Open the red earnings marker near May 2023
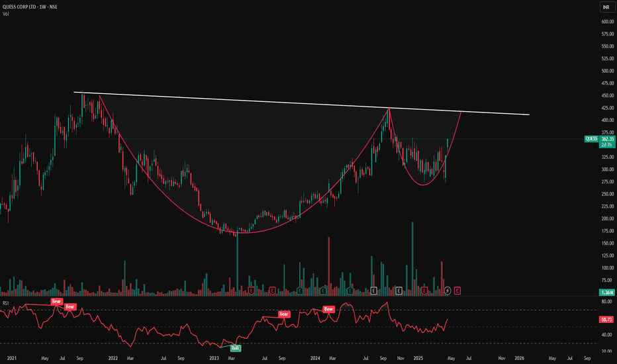Image resolution: width=617 pixels, height=364 pixels. 252,291
